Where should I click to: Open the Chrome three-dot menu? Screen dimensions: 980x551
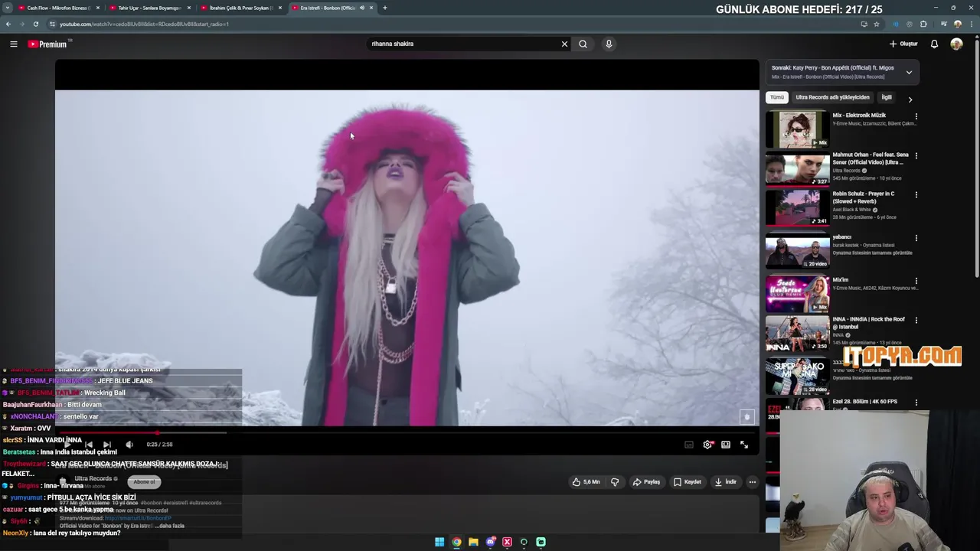point(972,24)
